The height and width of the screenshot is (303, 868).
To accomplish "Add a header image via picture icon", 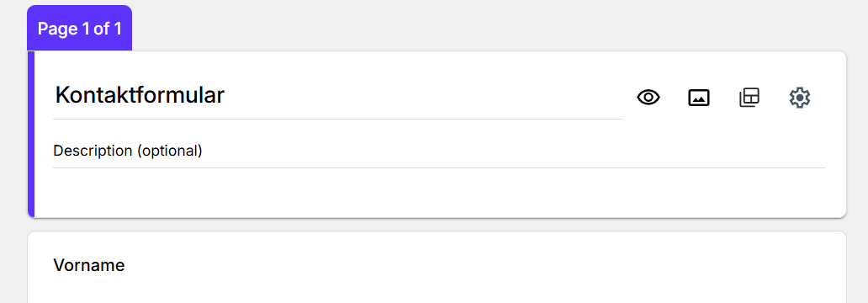I will (699, 98).
